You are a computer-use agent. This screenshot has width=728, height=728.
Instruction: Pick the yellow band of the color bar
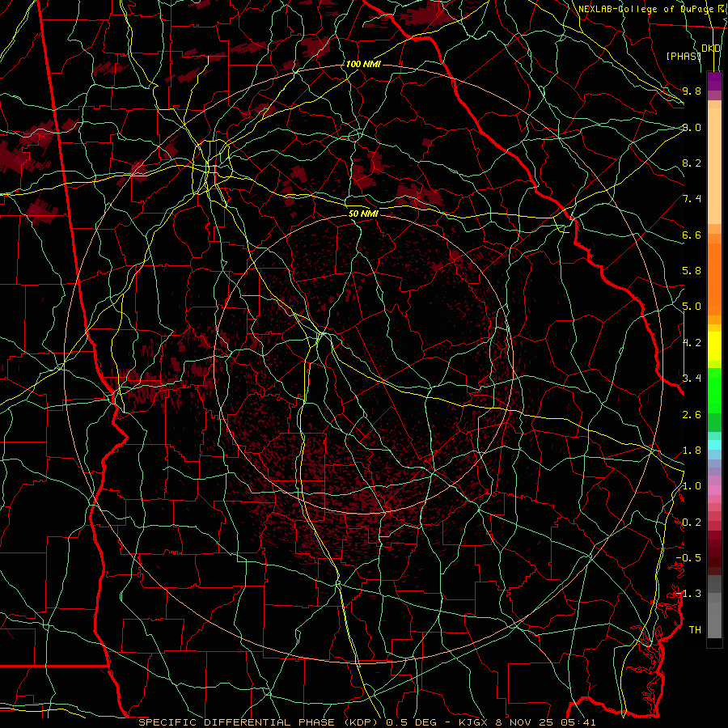(x=714, y=346)
